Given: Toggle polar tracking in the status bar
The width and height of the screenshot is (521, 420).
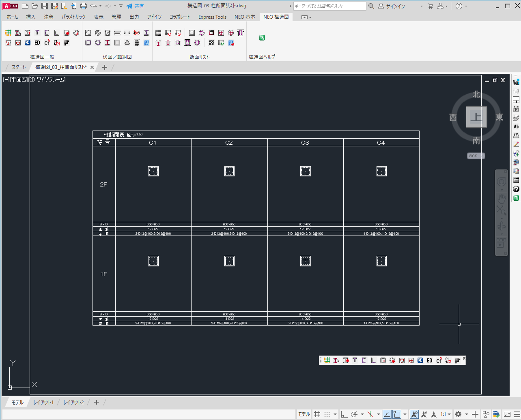Looking at the screenshot, I should (354, 414).
